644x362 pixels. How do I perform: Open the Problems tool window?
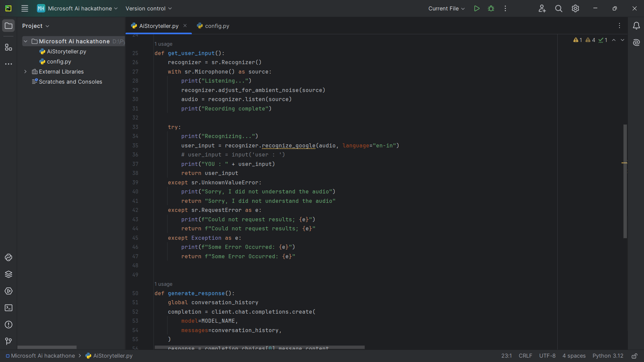click(8, 325)
